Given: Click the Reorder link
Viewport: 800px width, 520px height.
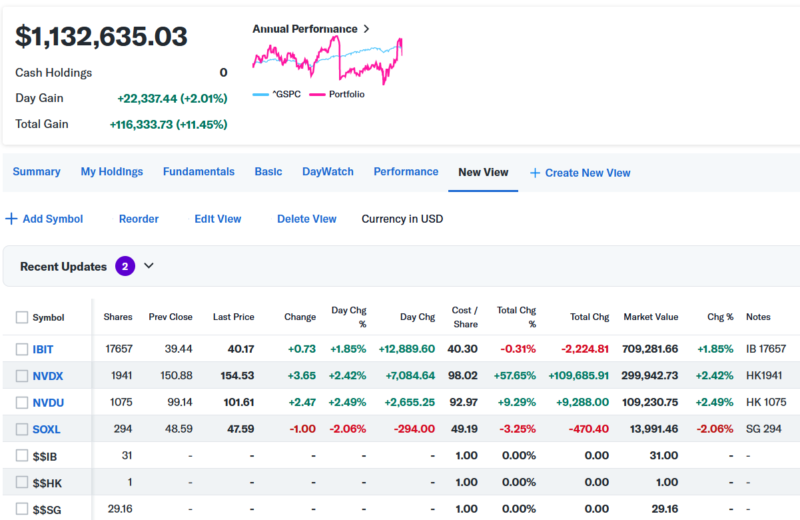Looking at the screenshot, I should click(138, 219).
